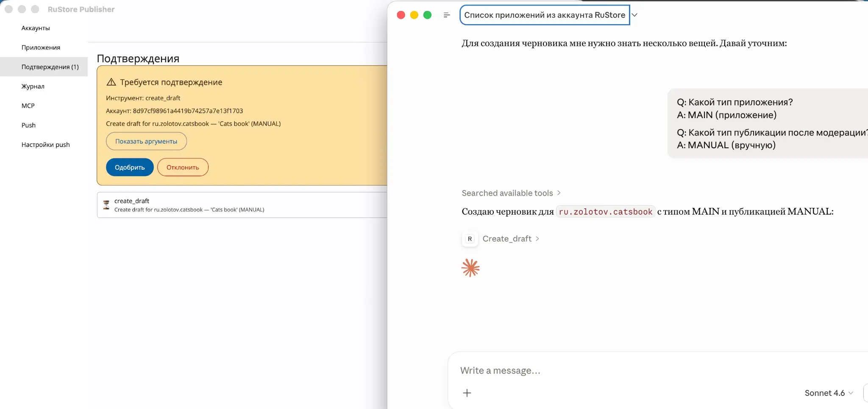The image size is (868, 409).
Task: Open the Аккаунты section in RuStore Publisher
Action: point(36,28)
